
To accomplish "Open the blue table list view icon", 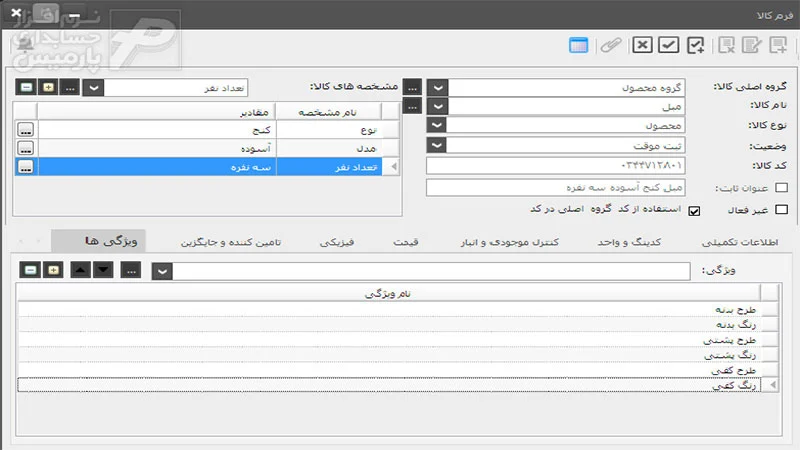I will click(578, 45).
